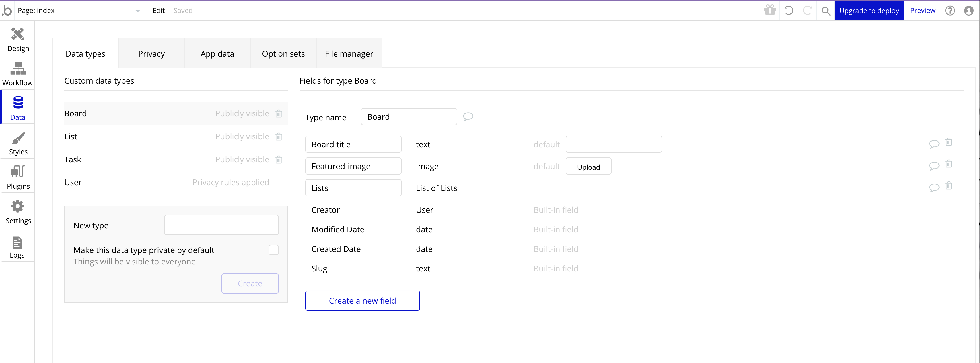The image size is (980, 363).
Task: Delete the List data type
Action: coord(279,136)
